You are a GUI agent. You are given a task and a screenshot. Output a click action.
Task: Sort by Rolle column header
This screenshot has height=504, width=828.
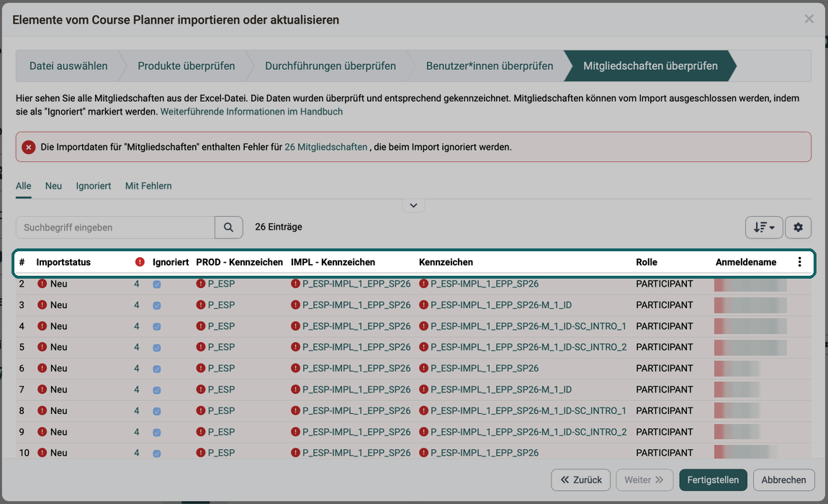(x=647, y=262)
